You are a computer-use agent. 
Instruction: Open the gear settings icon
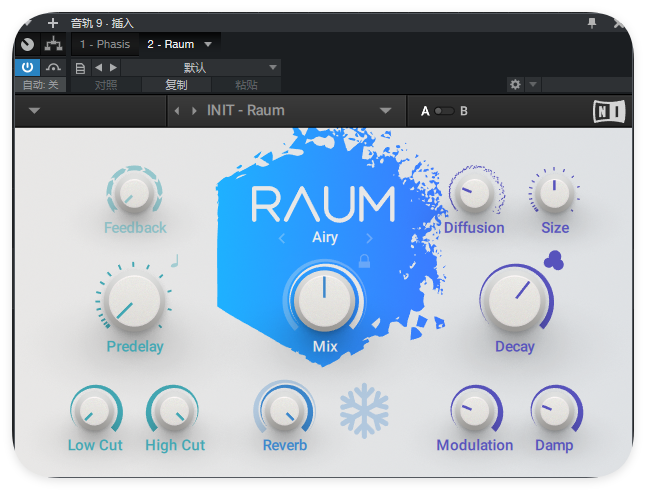tap(515, 84)
